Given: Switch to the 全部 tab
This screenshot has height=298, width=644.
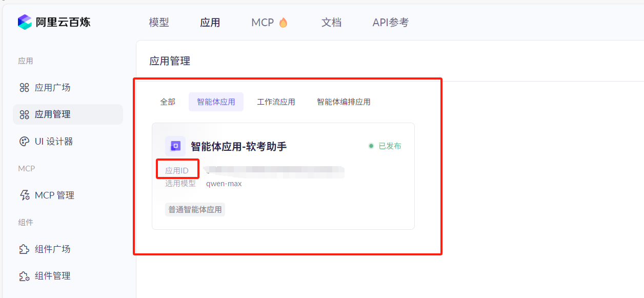Looking at the screenshot, I should click(168, 102).
